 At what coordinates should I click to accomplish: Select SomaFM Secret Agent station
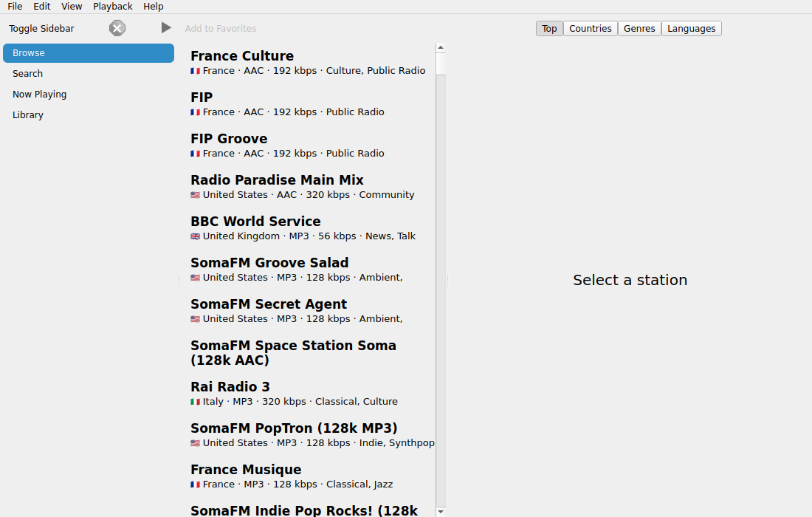click(x=312, y=312)
